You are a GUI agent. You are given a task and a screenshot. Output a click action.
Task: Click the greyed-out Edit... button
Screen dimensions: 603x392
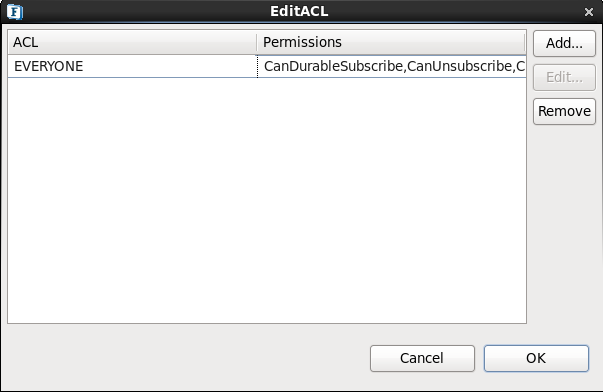click(564, 77)
